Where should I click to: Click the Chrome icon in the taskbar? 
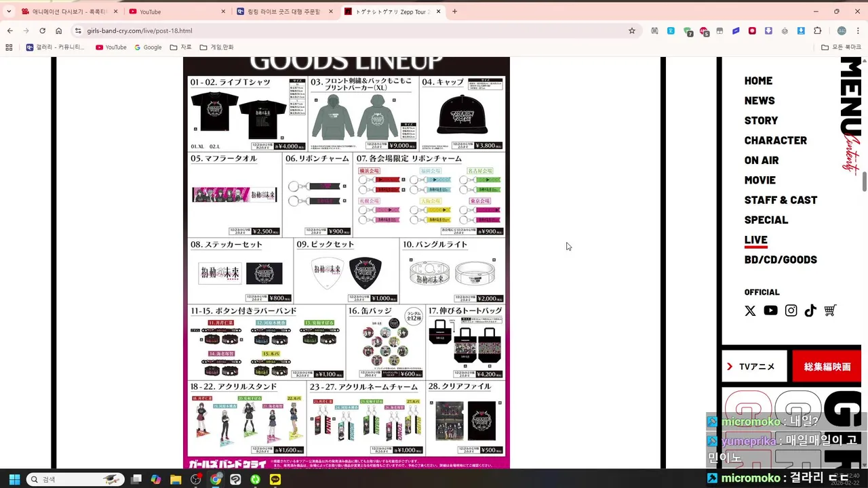click(x=216, y=479)
